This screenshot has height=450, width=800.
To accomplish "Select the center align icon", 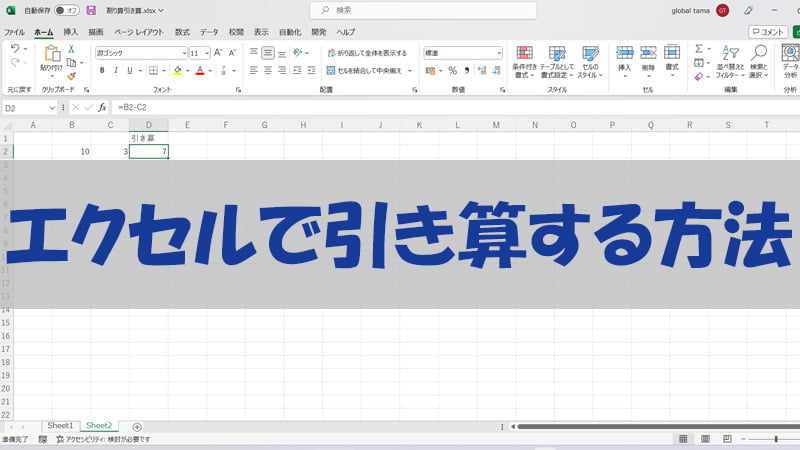I will [x=268, y=71].
